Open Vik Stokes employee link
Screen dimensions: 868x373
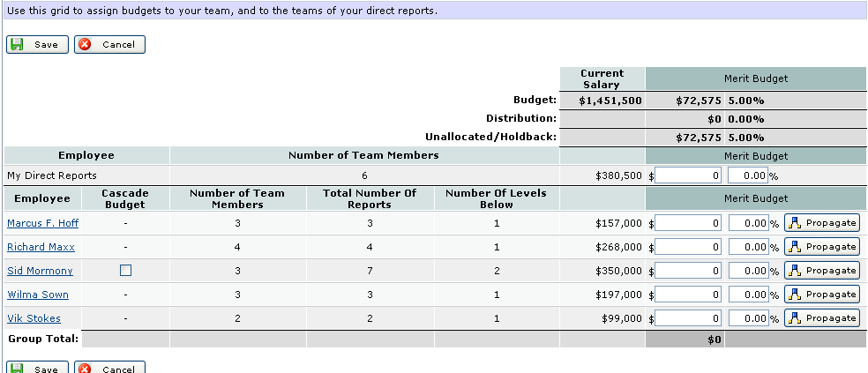click(x=34, y=318)
